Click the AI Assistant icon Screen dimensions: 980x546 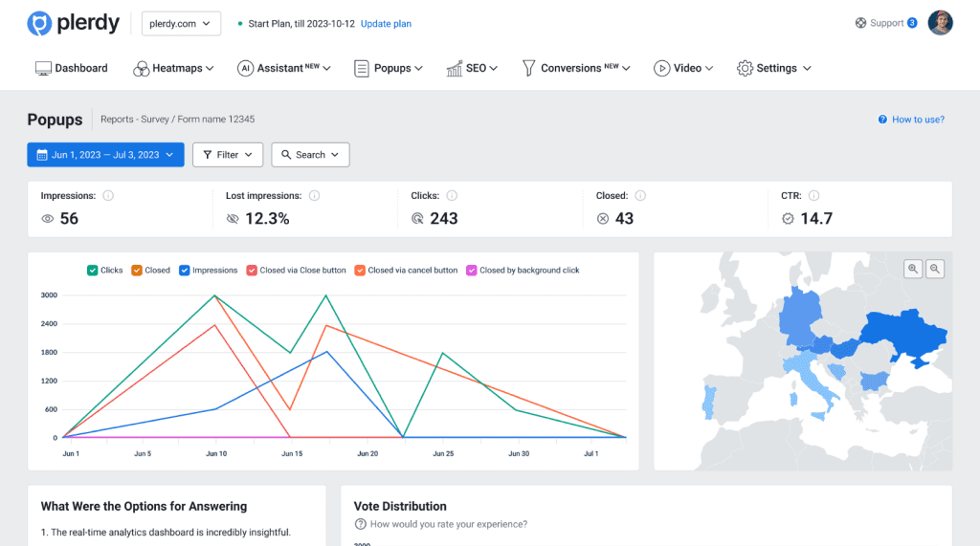pos(246,68)
